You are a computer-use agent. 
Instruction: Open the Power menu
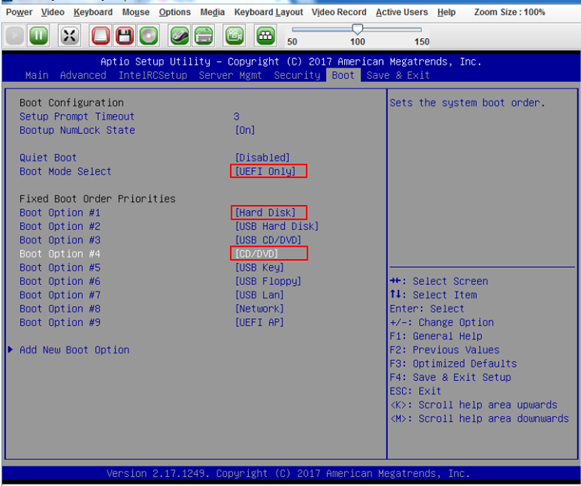pos(19,12)
